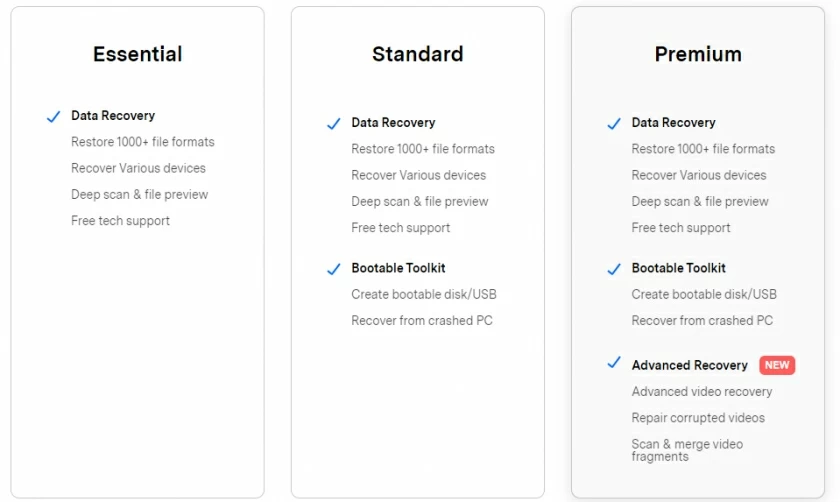Click the checkmark beside Standard Data Recovery
Image resolution: width=840 pixels, height=502 pixels.
[334, 124]
